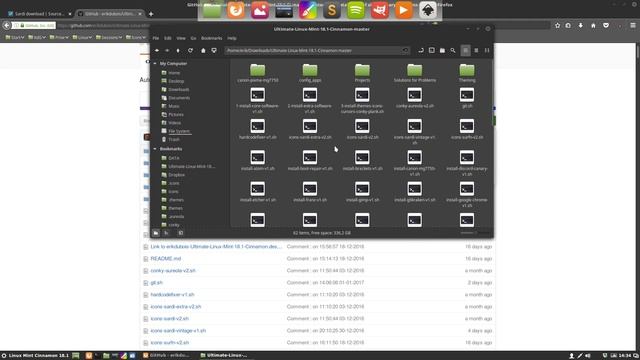
Task: Click the Nemo path location bar
Action: pyautogui.click(x=317, y=51)
